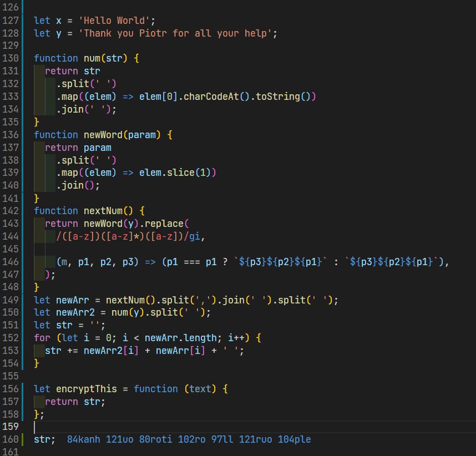
Task: Click inline output value 102ro
Action: click(x=192, y=439)
